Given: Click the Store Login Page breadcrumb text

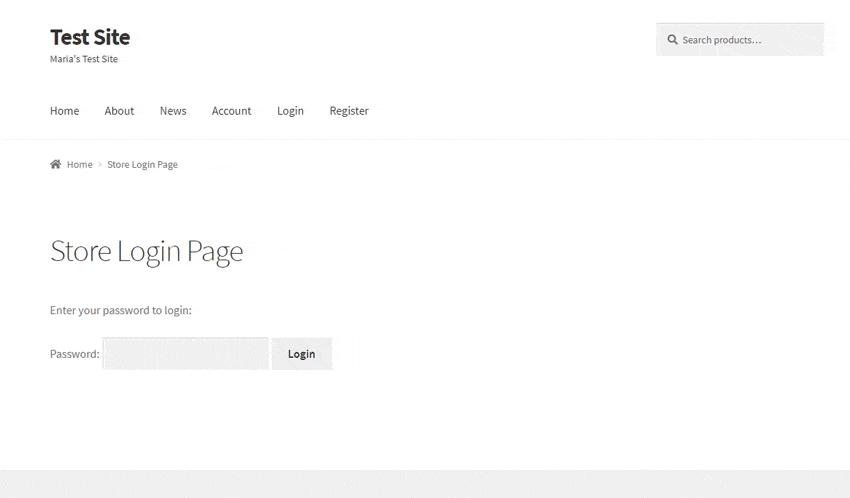Looking at the screenshot, I should pyautogui.click(x=143, y=165).
